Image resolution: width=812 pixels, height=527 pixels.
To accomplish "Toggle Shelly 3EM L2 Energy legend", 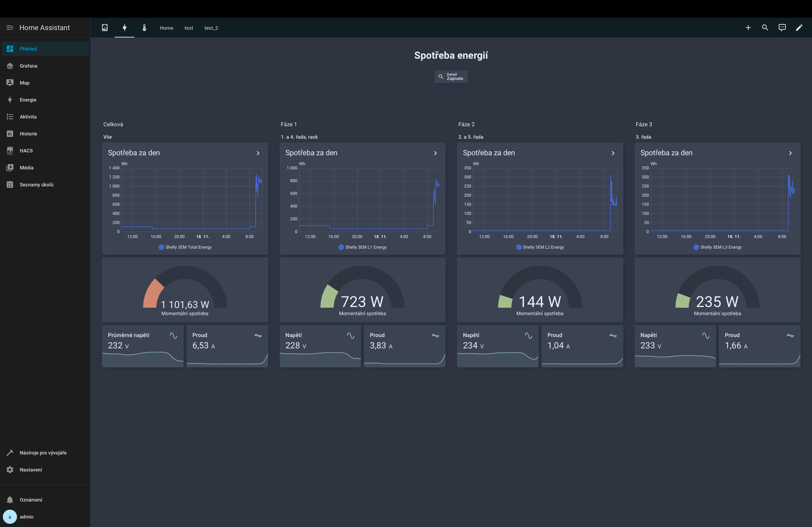I will pos(540,247).
